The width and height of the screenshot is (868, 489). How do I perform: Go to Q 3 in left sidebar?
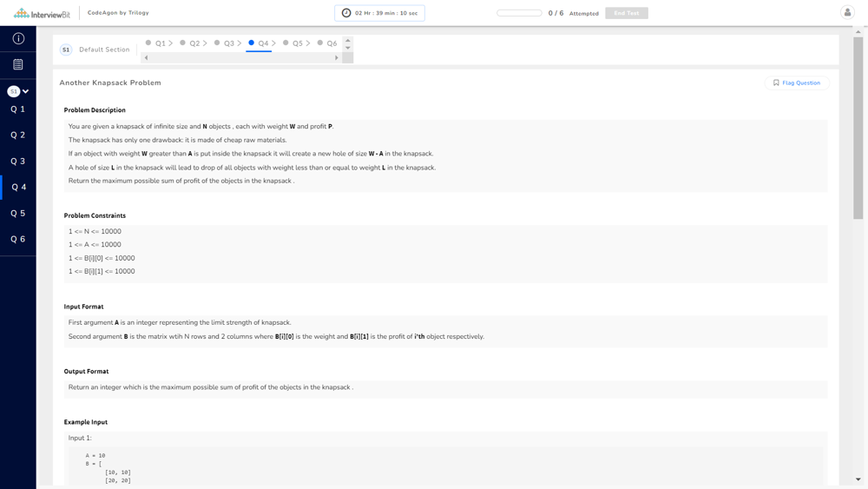click(x=18, y=162)
